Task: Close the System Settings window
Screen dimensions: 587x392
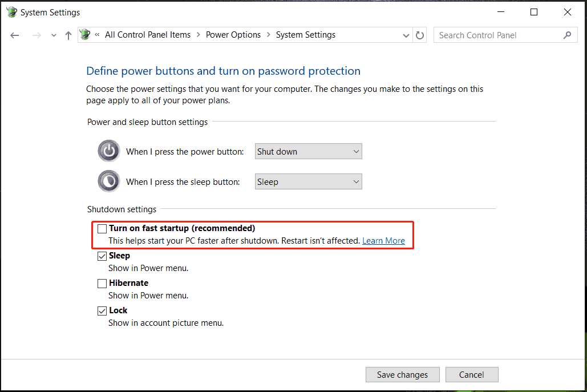Action: [x=567, y=12]
